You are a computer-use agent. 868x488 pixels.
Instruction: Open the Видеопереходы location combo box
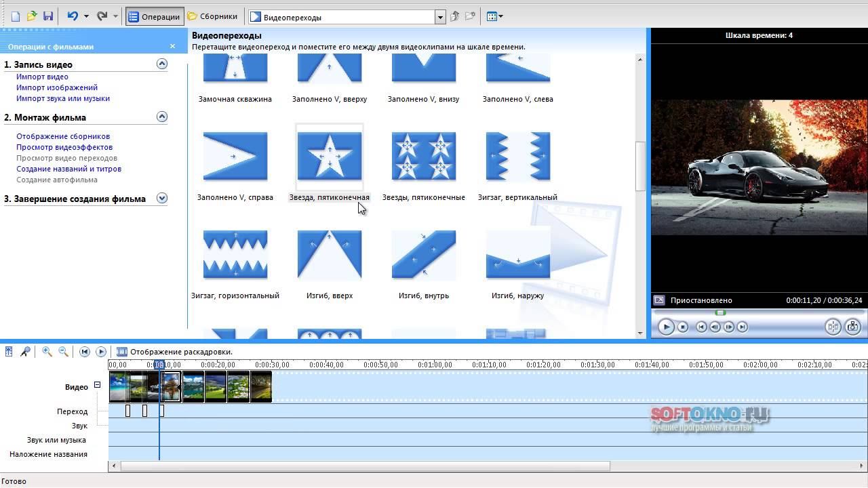(x=347, y=17)
